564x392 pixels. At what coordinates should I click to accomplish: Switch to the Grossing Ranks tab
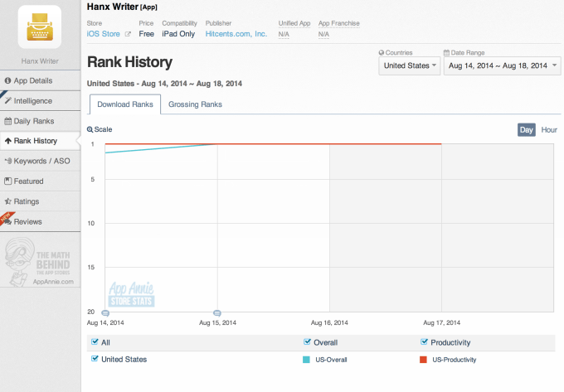pos(195,104)
